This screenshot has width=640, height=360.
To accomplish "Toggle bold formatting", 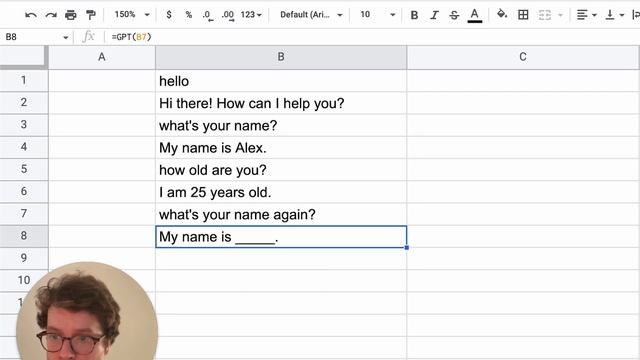I will pos(414,15).
